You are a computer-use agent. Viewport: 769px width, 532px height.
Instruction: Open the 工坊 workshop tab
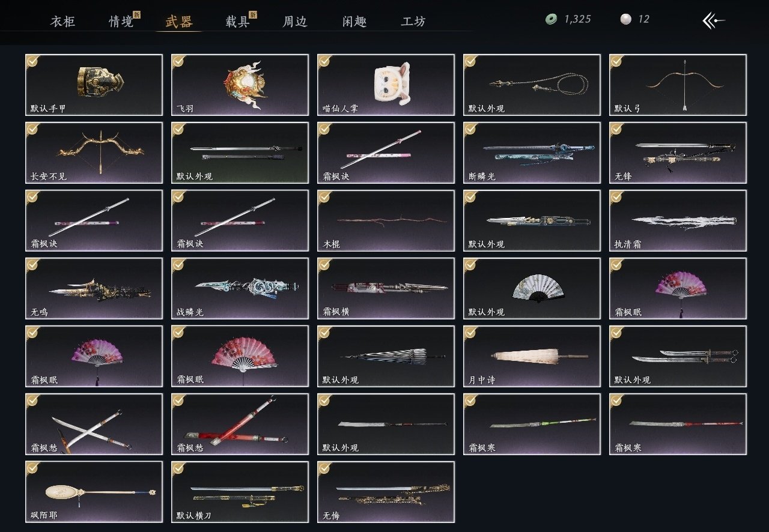413,22
